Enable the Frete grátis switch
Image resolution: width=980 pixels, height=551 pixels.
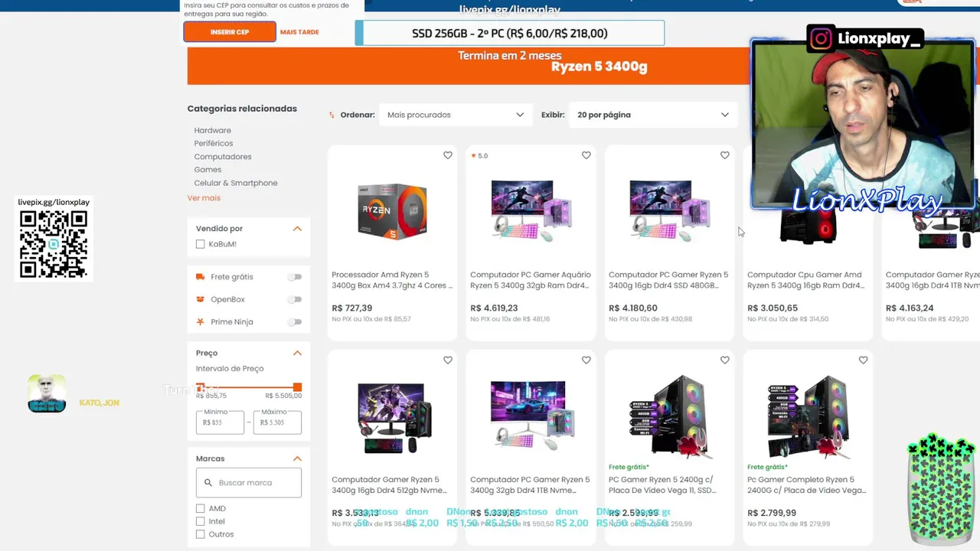[295, 277]
